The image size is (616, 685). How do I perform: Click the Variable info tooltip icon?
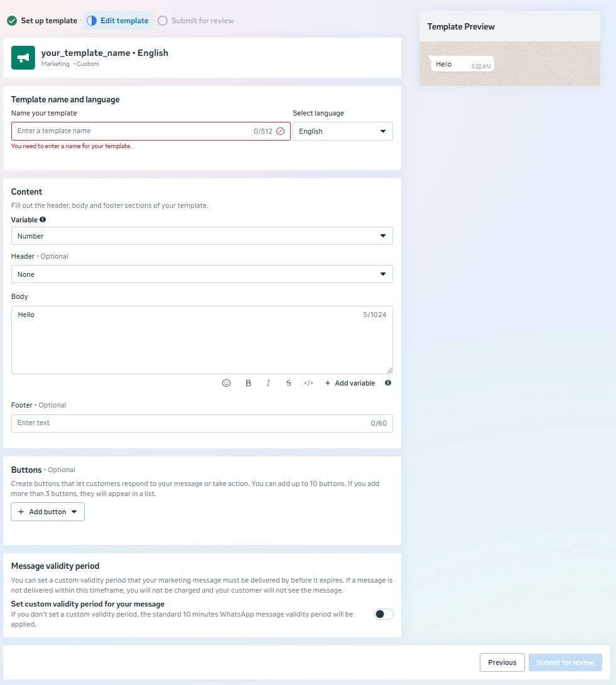(x=43, y=220)
